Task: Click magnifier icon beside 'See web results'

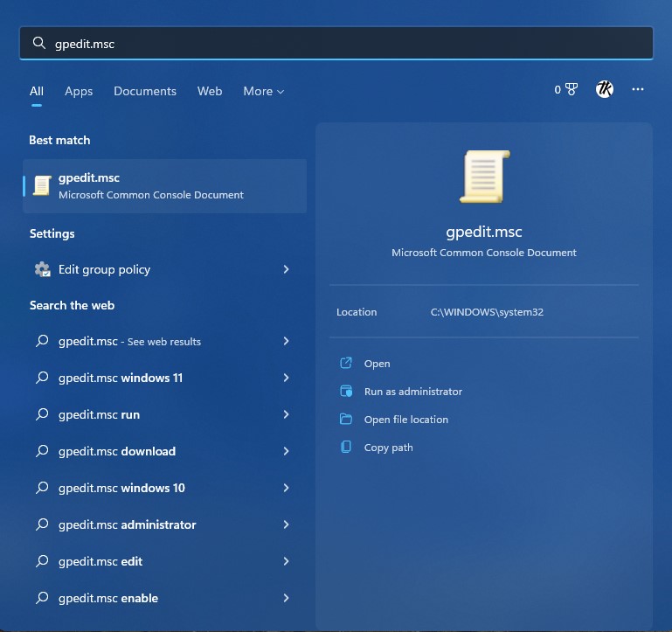Action: (42, 341)
